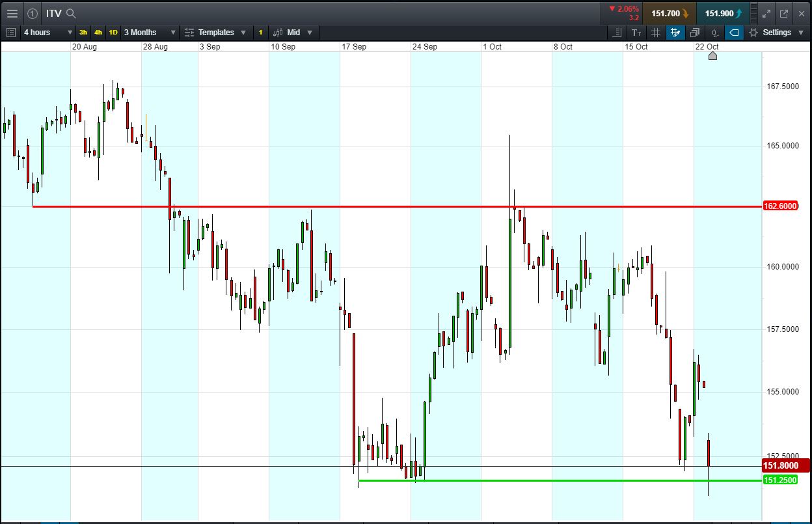The image size is (812, 524).
Task: Click the 155.0000 price axis label
Action: [x=782, y=392]
